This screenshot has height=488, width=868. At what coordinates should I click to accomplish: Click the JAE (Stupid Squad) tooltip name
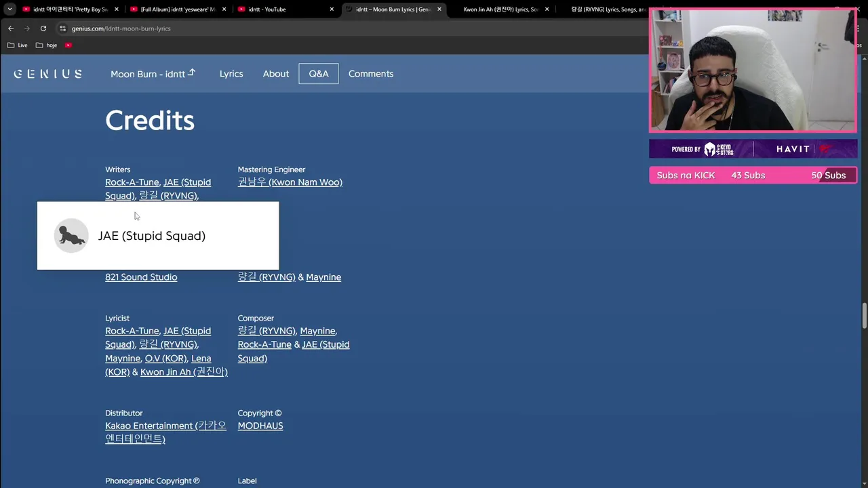(152, 236)
